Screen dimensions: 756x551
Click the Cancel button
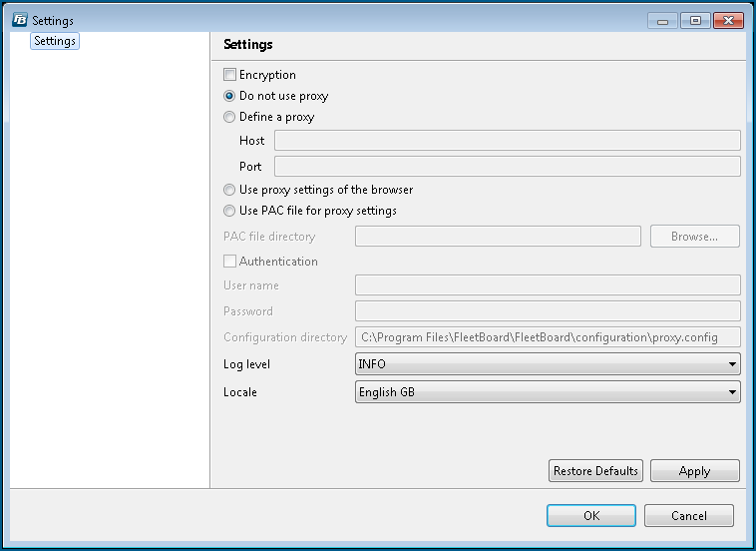688,516
